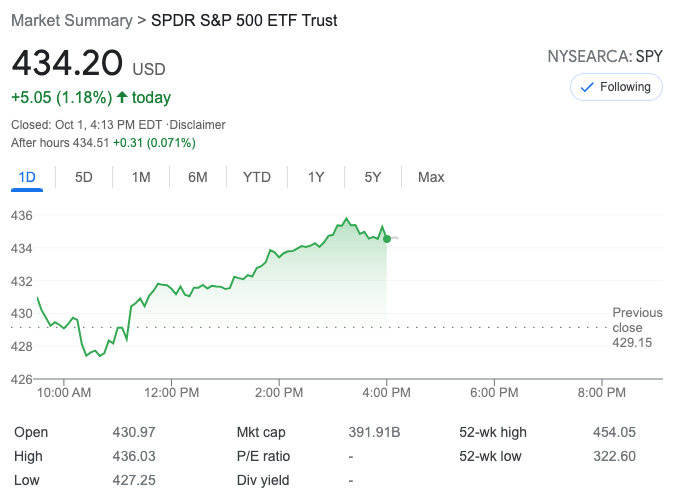The image size is (682, 496).
Task: Click the Disclaimer link
Action: 199,125
